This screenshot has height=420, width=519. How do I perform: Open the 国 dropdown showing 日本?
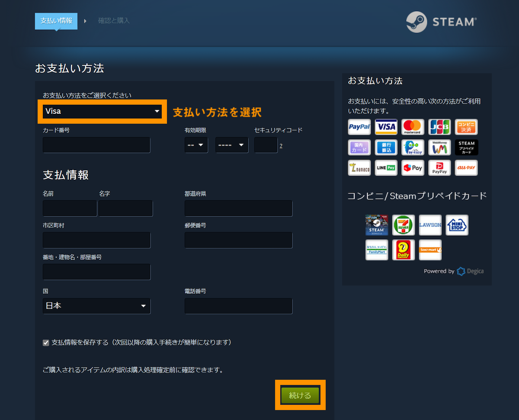[x=96, y=306]
